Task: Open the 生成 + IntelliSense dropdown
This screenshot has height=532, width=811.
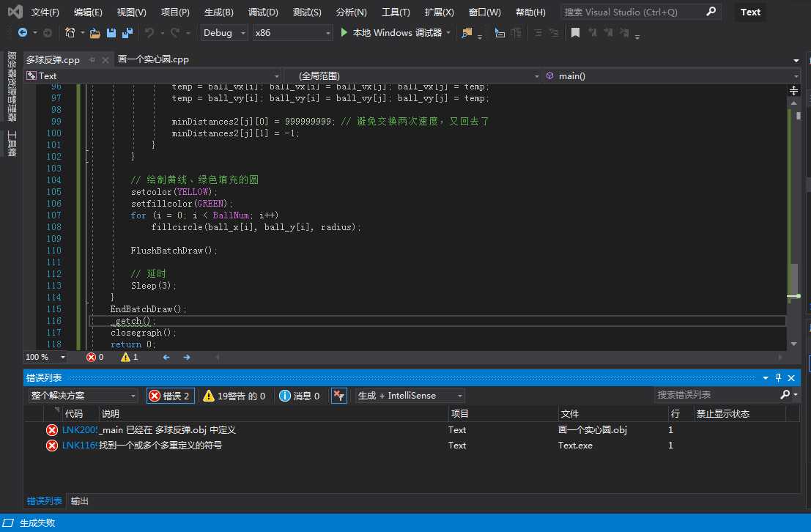Action: 410,396
